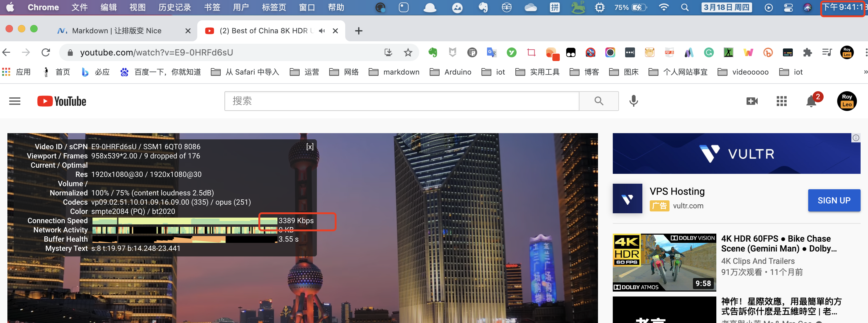Expand the videooooo bookmark folder
The image size is (868, 323).
743,72
